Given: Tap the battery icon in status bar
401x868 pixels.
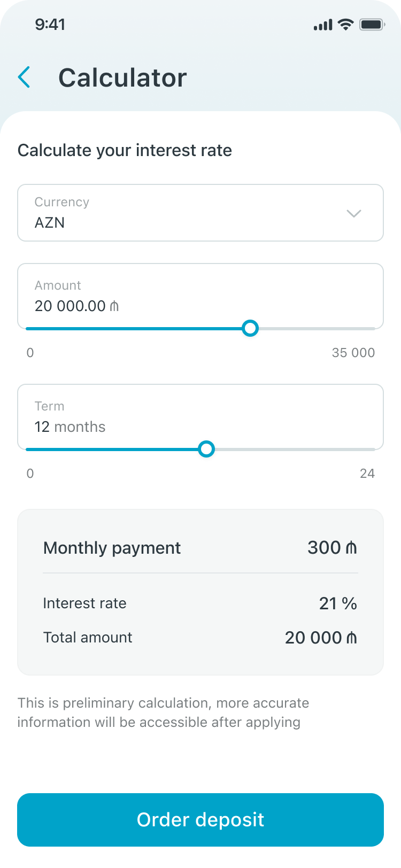Looking at the screenshot, I should tap(372, 25).
